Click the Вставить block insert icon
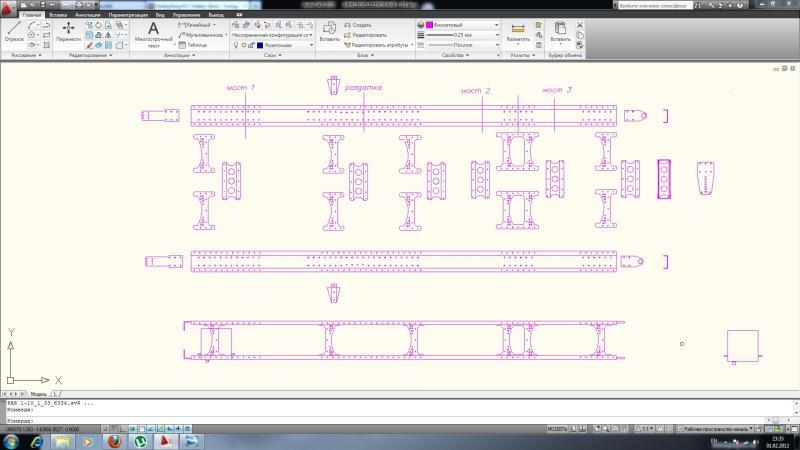This screenshot has height=450, width=800. (x=329, y=32)
